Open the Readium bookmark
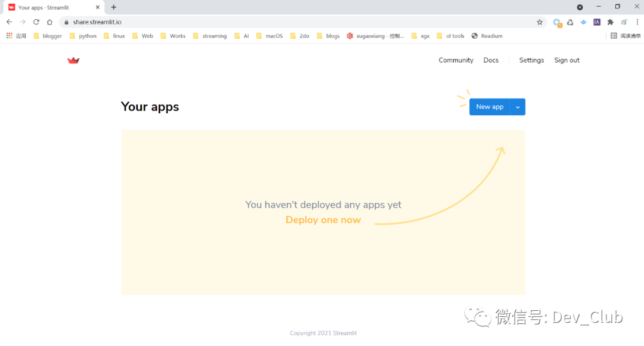 point(487,36)
